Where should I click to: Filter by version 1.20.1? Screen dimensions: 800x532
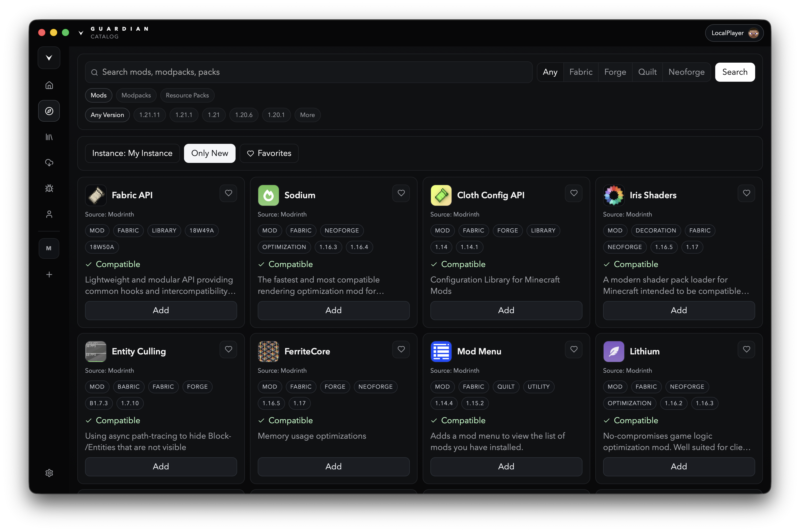point(276,115)
